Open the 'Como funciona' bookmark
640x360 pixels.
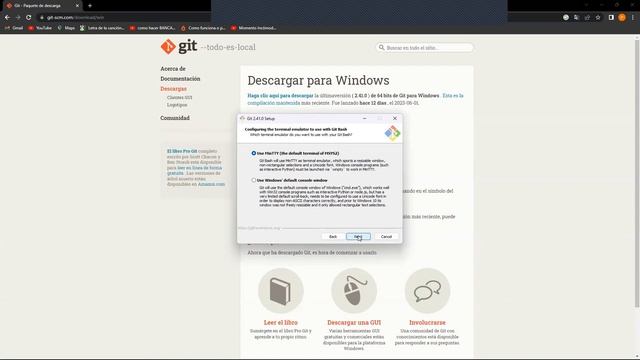click(x=203, y=28)
